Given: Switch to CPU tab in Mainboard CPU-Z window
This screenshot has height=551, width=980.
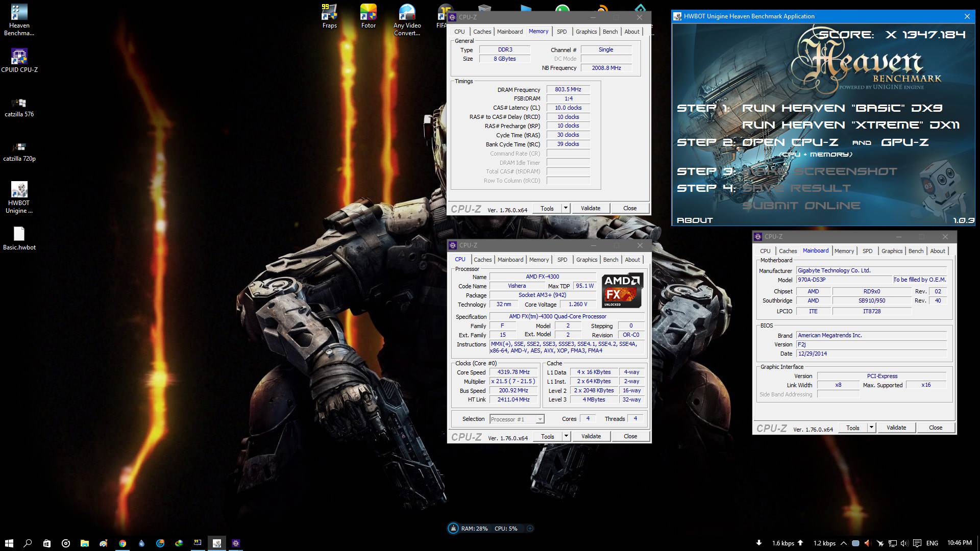Looking at the screenshot, I should pos(765,251).
